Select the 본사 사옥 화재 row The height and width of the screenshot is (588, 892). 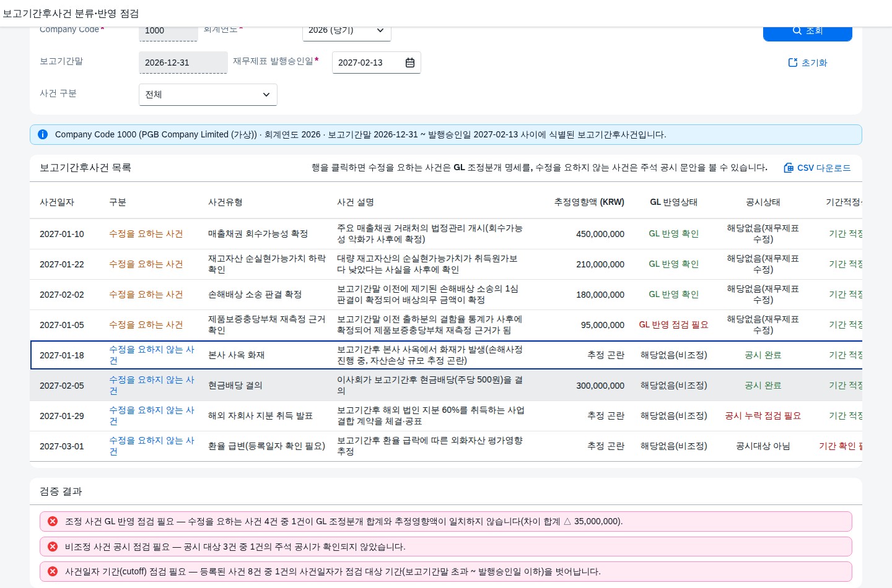tap(446, 355)
